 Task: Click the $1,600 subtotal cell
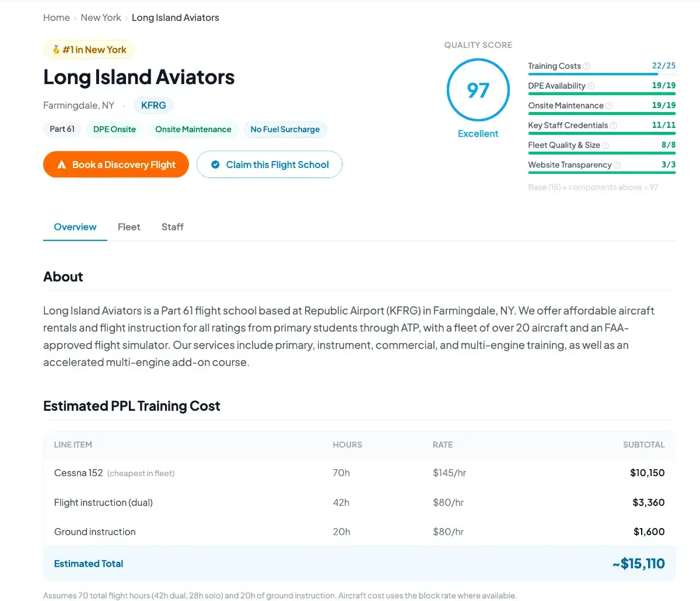tap(649, 532)
